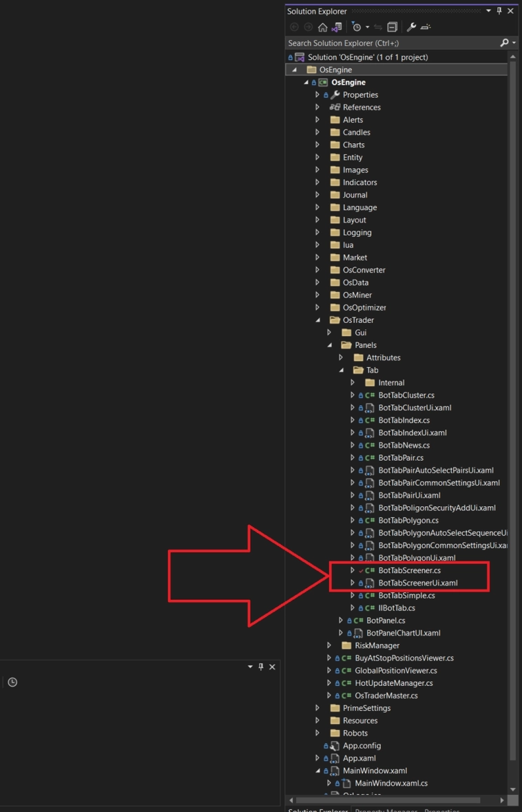
Task: Select the Entity folder label
Action: [x=353, y=158]
